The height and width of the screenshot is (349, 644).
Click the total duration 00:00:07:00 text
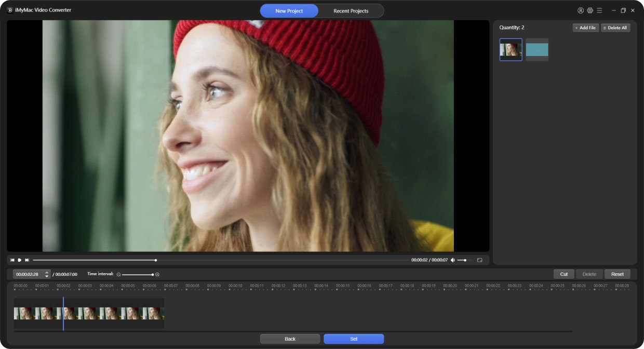pyautogui.click(x=66, y=274)
